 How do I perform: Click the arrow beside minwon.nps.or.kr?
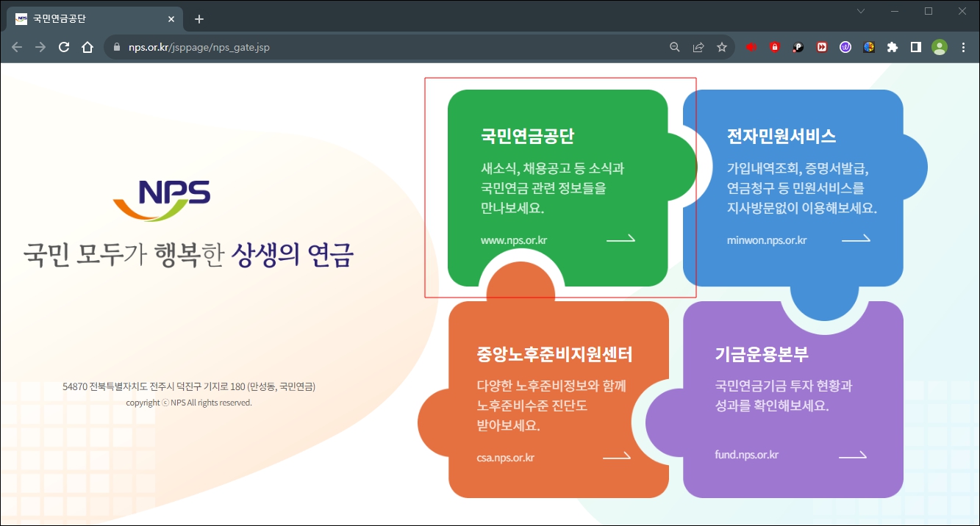pos(856,239)
